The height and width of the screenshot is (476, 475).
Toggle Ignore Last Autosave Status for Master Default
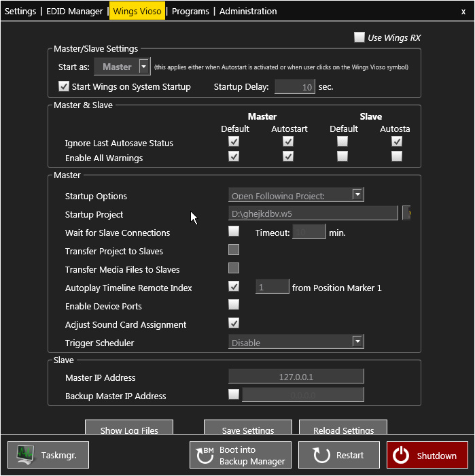[x=234, y=141]
